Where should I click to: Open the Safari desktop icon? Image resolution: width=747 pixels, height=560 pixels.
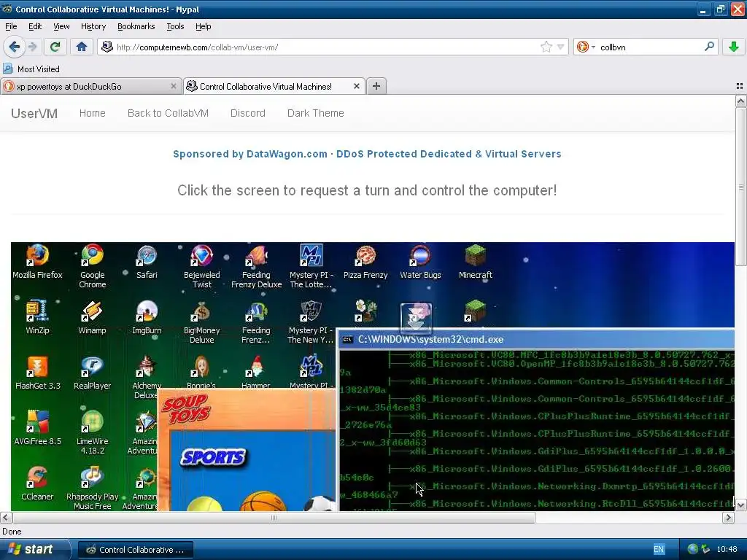pos(147,262)
